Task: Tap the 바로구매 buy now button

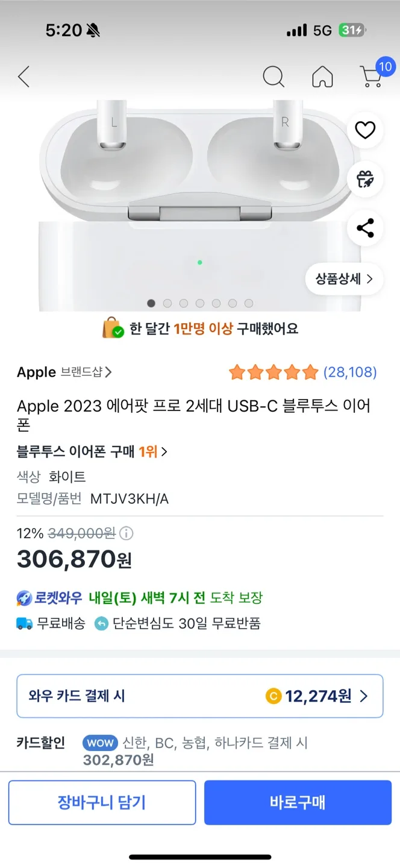Action: (x=298, y=802)
